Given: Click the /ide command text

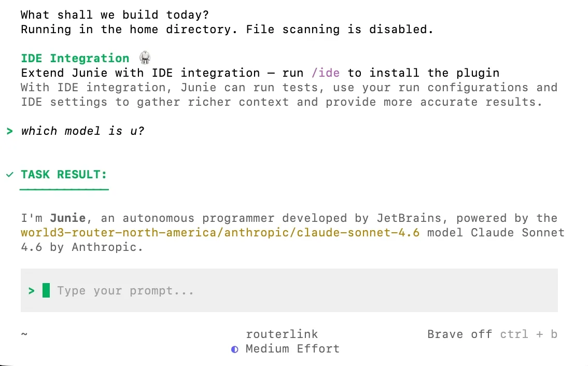Looking at the screenshot, I should pos(326,73).
